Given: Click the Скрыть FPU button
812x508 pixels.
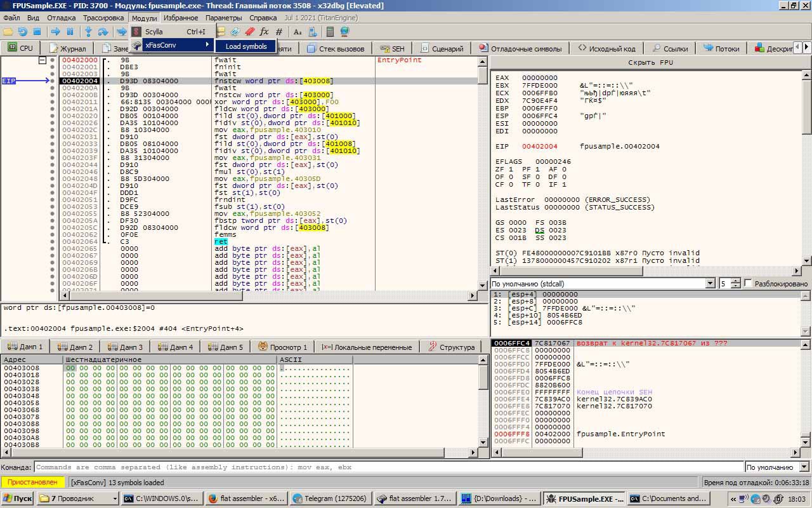Looking at the screenshot, I should 650,62.
